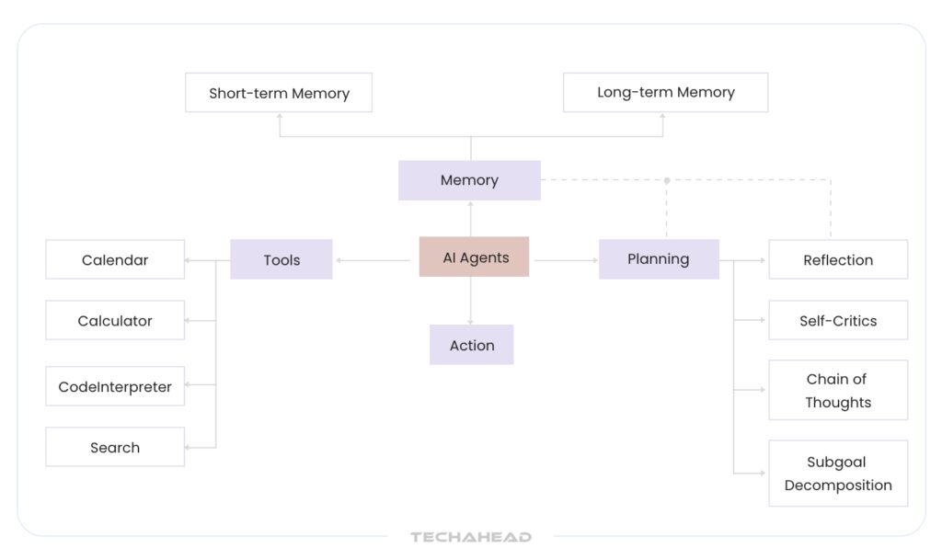Click the arrowhead pointing into Calendar
The height and width of the screenshot is (560, 942).
click(189, 260)
